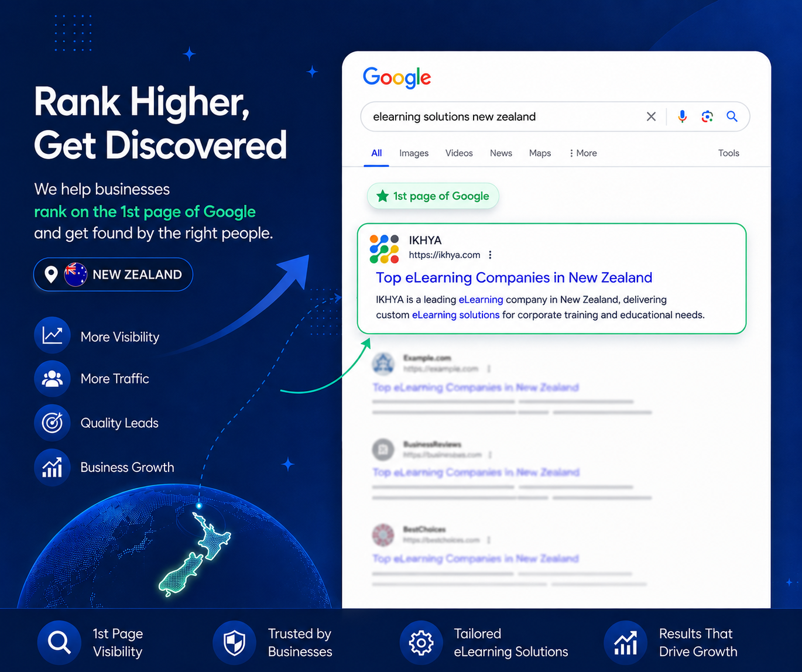Click the 1st page of Google badge
This screenshot has height=672, width=802.
(x=433, y=196)
